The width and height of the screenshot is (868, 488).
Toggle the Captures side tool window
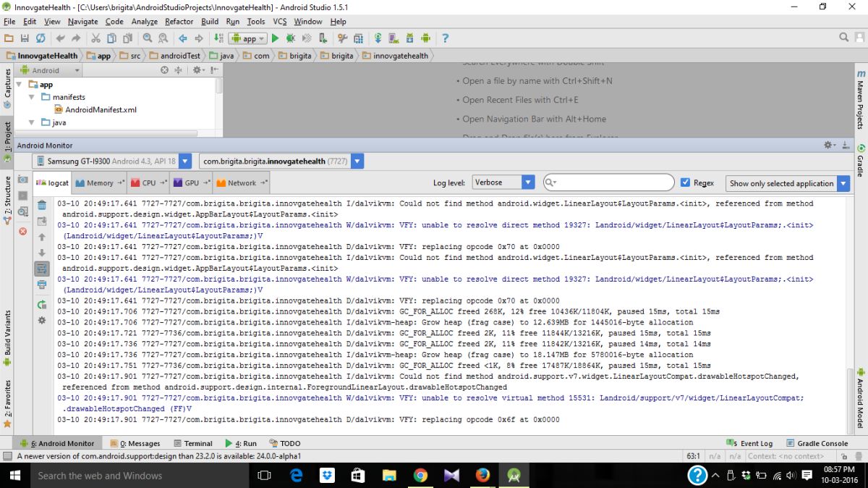pyautogui.click(x=7, y=88)
